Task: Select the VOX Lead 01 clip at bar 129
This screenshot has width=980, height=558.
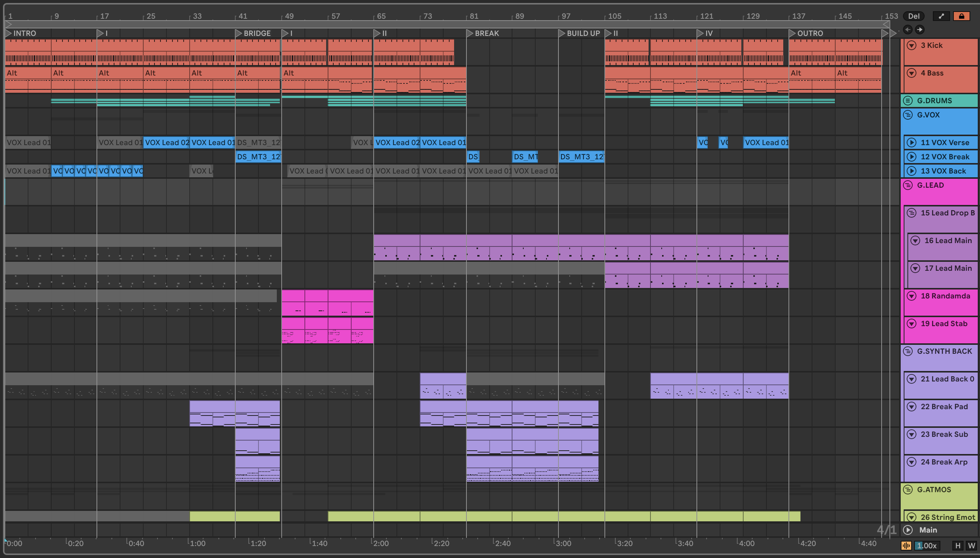Action: click(x=766, y=142)
